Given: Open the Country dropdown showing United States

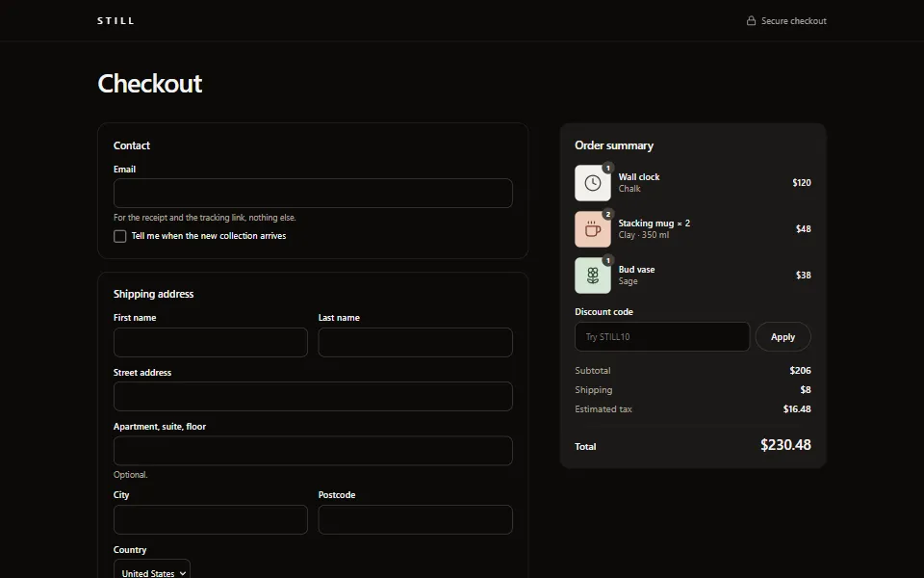Looking at the screenshot, I should [x=152, y=571].
